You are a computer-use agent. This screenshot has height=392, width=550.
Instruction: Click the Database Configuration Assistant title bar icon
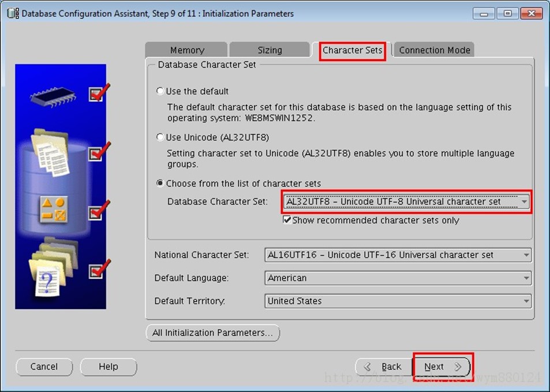pos(13,13)
